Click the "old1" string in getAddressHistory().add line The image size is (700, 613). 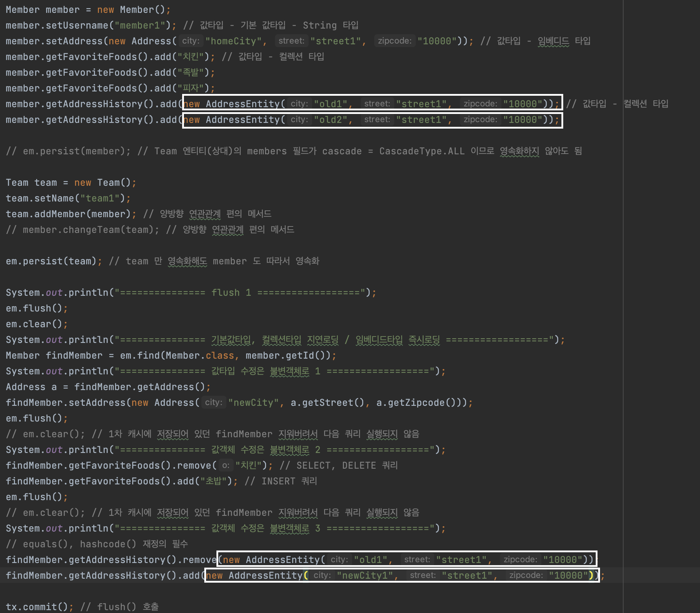pyautogui.click(x=331, y=104)
